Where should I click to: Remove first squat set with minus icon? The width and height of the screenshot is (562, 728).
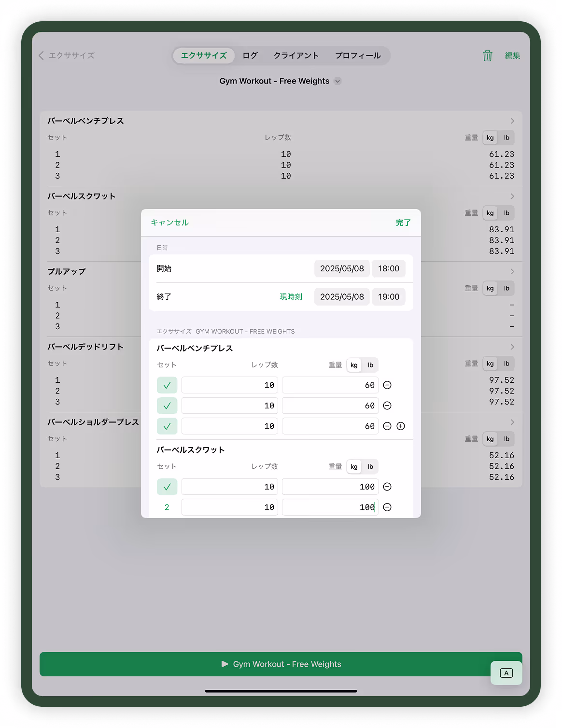(387, 487)
